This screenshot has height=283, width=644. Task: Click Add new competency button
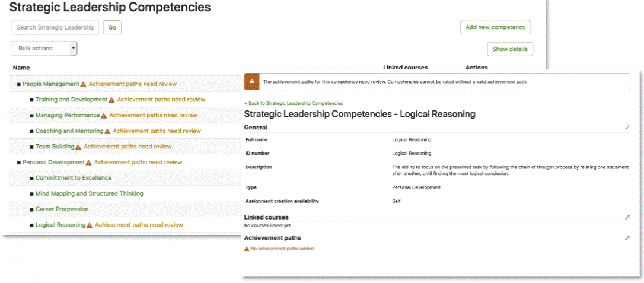pos(495,27)
